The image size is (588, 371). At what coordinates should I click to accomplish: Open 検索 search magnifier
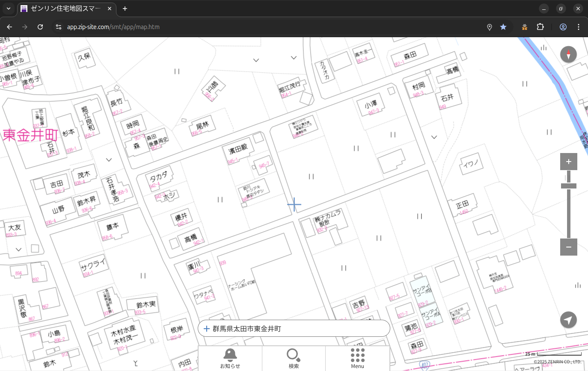[294, 358]
